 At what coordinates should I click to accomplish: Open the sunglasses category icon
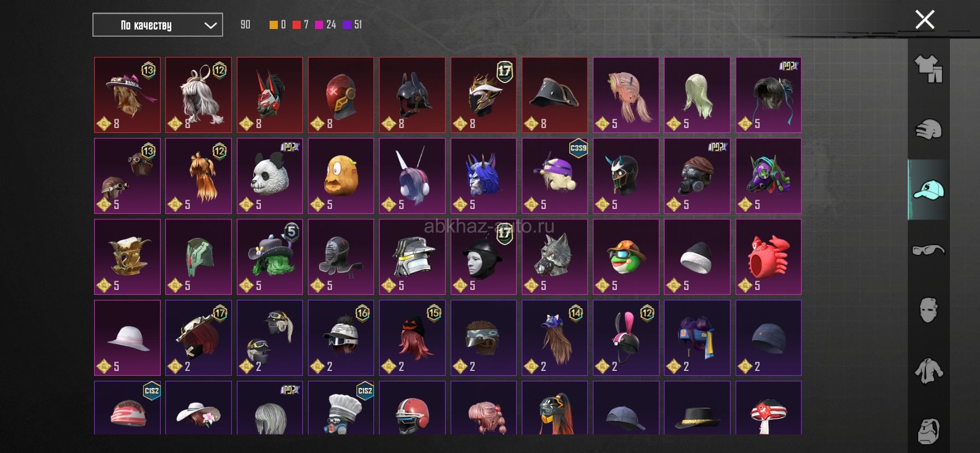[x=929, y=250]
